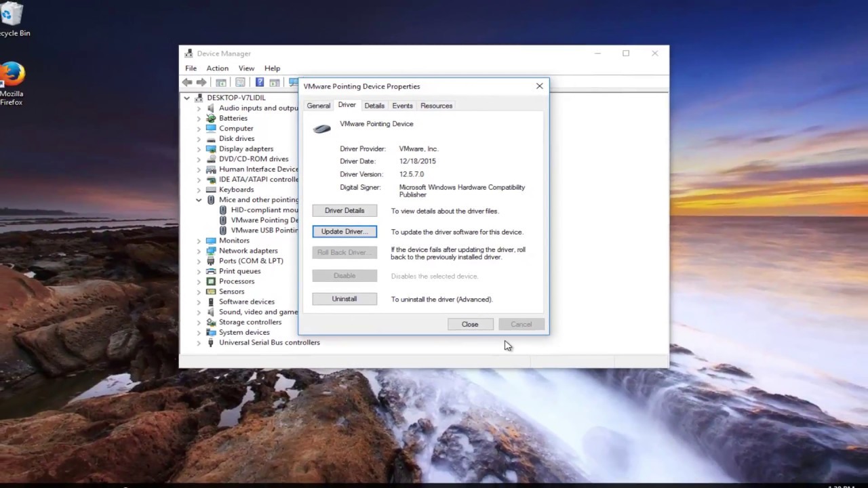Collapse the DESKTOP-V7LIDIL root node

[186, 98]
